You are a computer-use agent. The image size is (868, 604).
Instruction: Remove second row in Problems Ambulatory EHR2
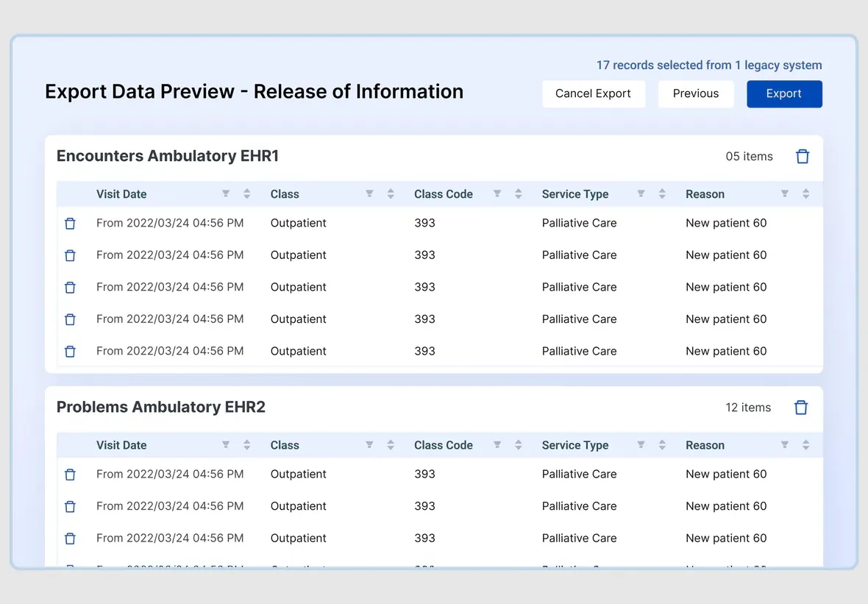tap(70, 507)
